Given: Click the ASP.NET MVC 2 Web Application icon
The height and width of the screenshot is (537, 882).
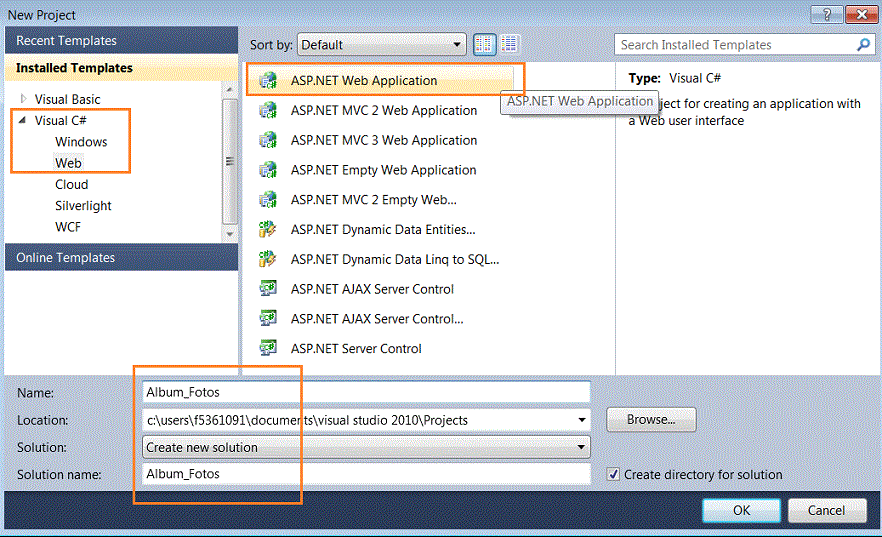Looking at the screenshot, I should pos(268,110).
